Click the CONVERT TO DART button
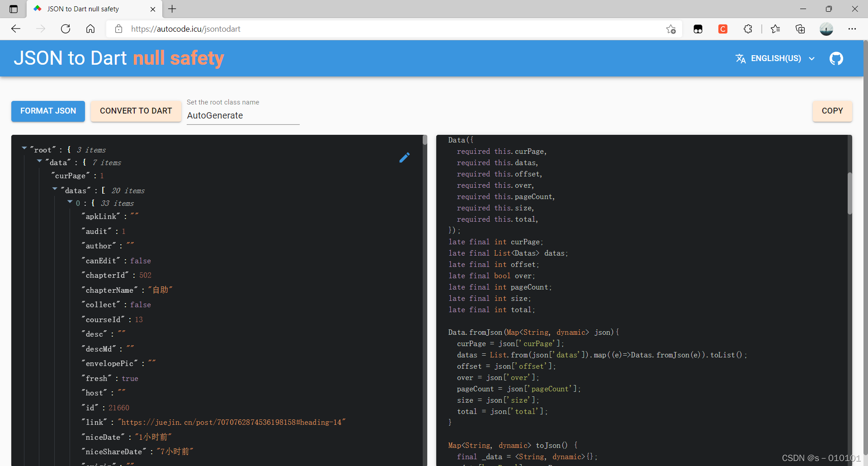Screen dimensions: 868x466 pos(136,111)
